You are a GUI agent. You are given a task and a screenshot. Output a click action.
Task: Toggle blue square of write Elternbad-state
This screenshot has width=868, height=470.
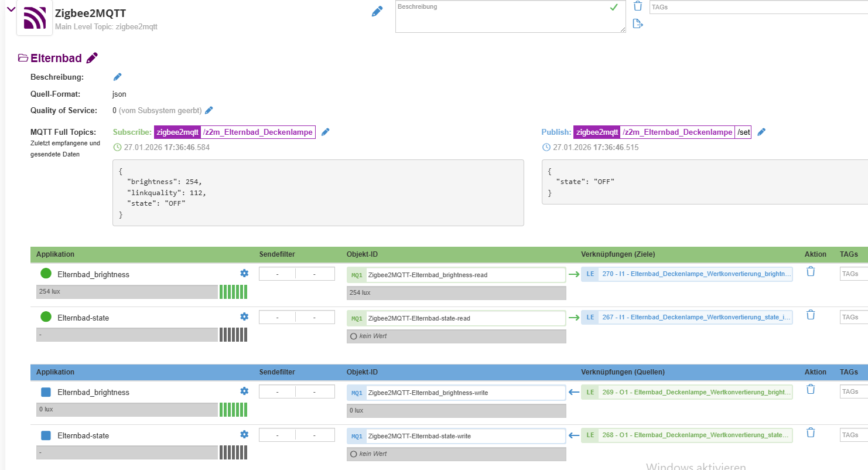pyautogui.click(x=46, y=435)
